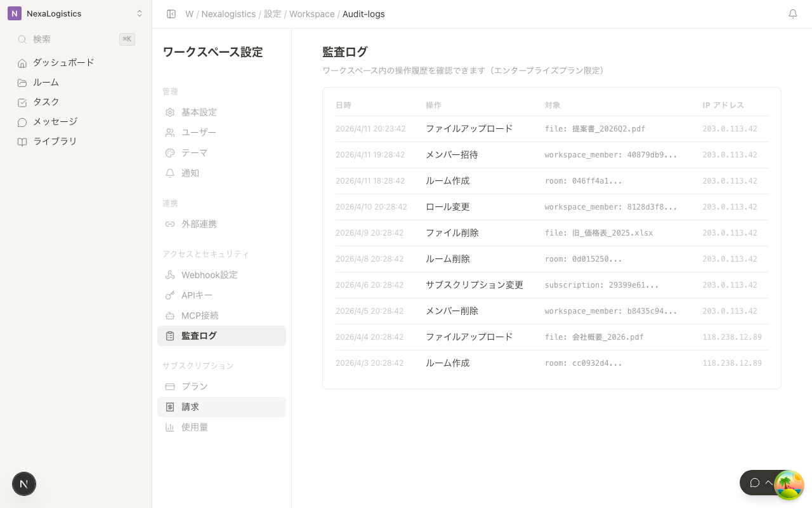Click the book icon beside ライブラリ
Image resolution: width=812 pixels, height=508 pixels.
(22, 142)
